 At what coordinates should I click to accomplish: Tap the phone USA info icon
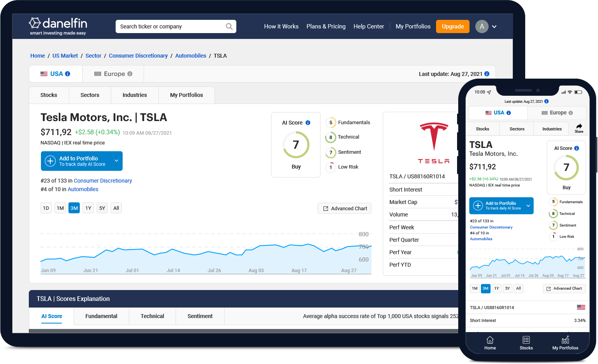coord(509,113)
